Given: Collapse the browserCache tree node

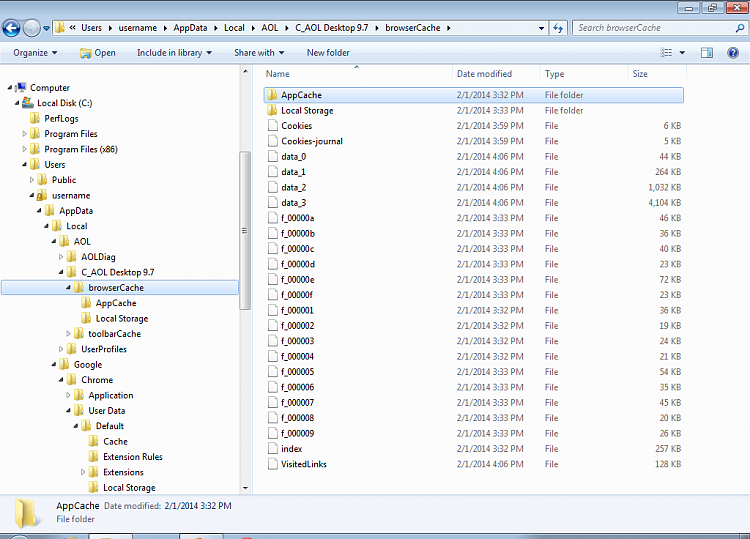Looking at the screenshot, I should (68, 287).
